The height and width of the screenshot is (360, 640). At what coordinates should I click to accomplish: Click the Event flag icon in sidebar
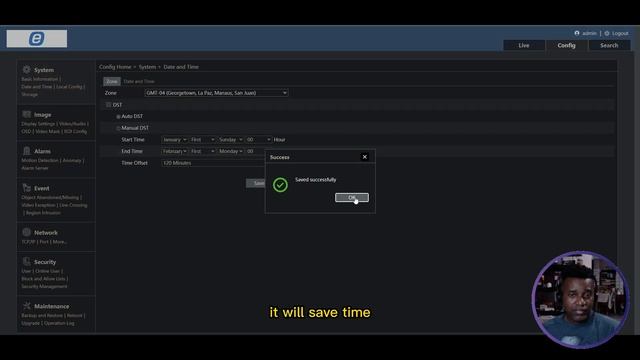coord(27,188)
